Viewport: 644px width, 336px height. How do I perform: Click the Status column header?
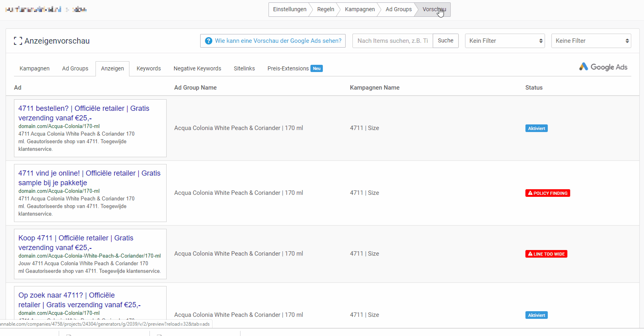pos(534,88)
